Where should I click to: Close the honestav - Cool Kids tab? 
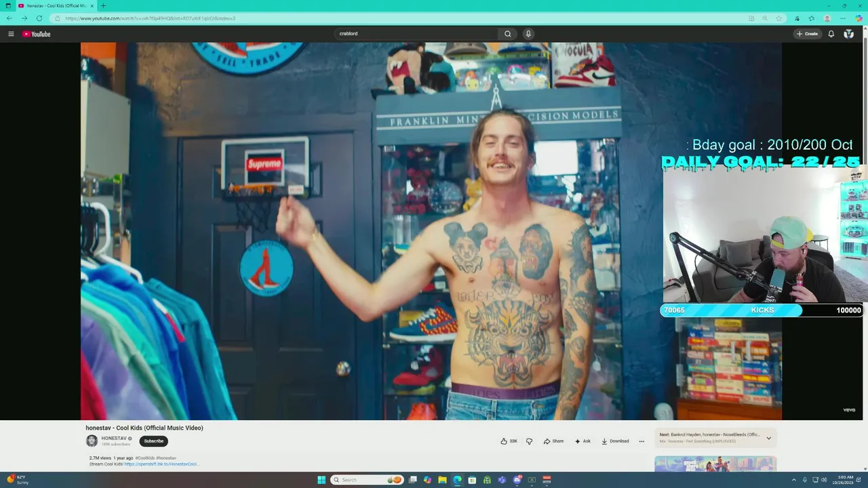pos(92,5)
